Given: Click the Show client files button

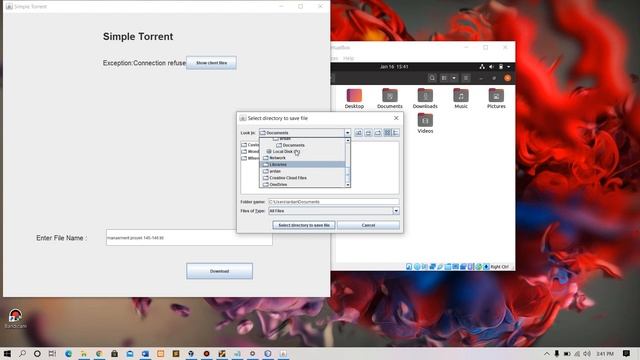Looking at the screenshot, I should [211, 63].
